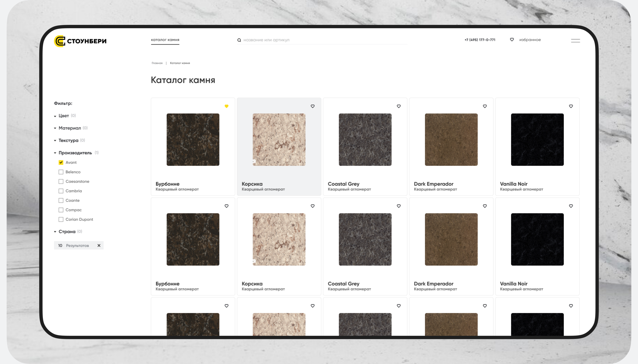
Task: Collapse the Производитель filter section
Action: [x=75, y=153]
